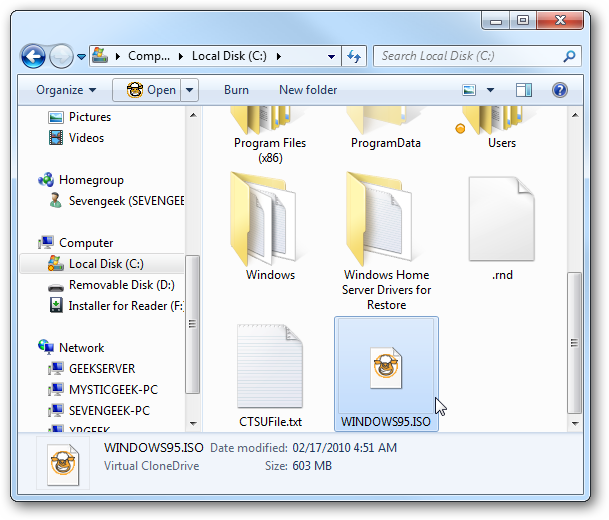This screenshot has height=520, width=609.
Task: Change the view with views icon
Action: click(x=469, y=90)
